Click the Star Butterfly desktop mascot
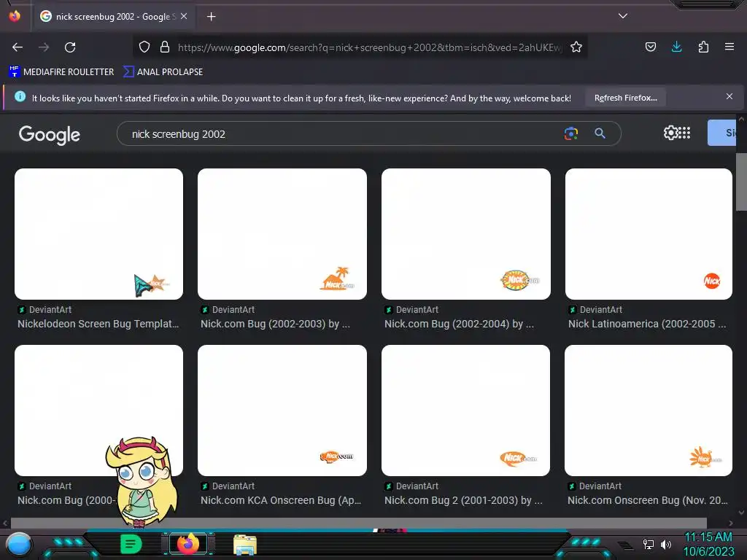The width and height of the screenshot is (747, 560). 142,482
